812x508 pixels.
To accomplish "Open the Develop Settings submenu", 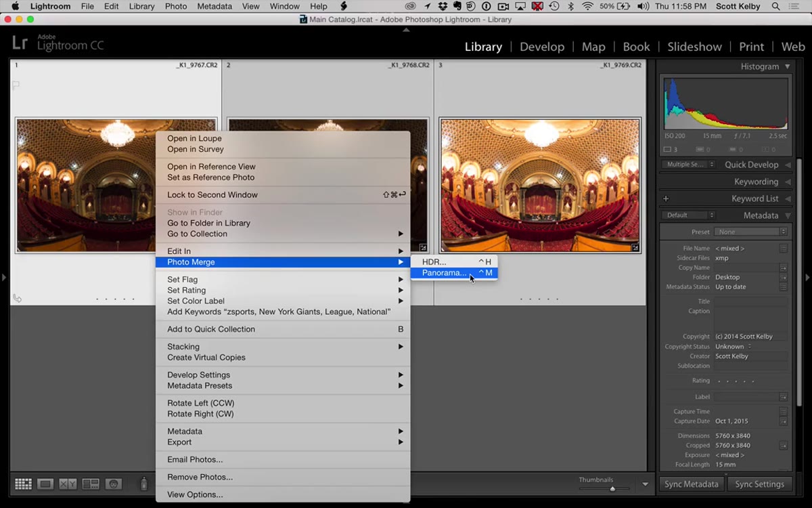I will 283,375.
